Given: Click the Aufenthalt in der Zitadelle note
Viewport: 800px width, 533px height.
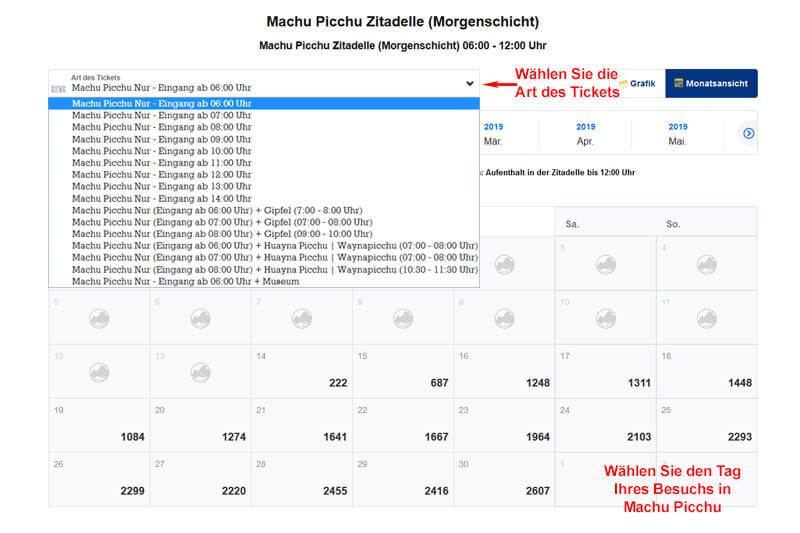Looking at the screenshot, I should coord(558,172).
